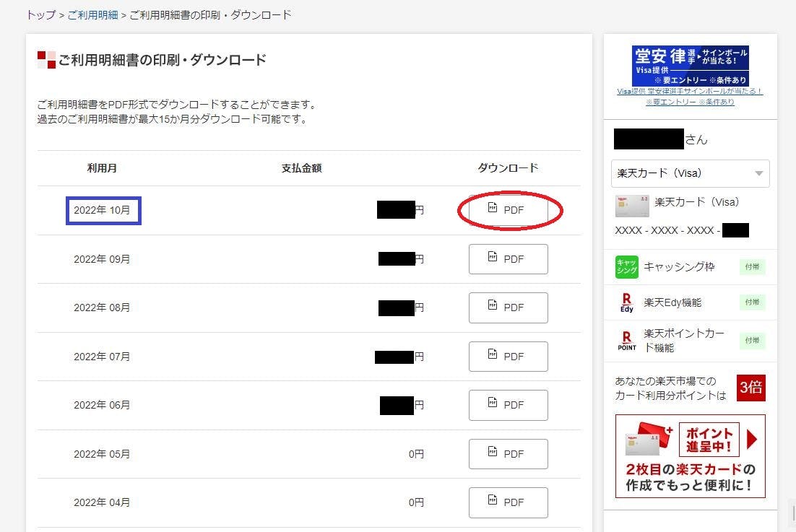Click the 付帯 badge next to 楽天Edy機能
This screenshot has height=532, width=796.
pyautogui.click(x=753, y=302)
